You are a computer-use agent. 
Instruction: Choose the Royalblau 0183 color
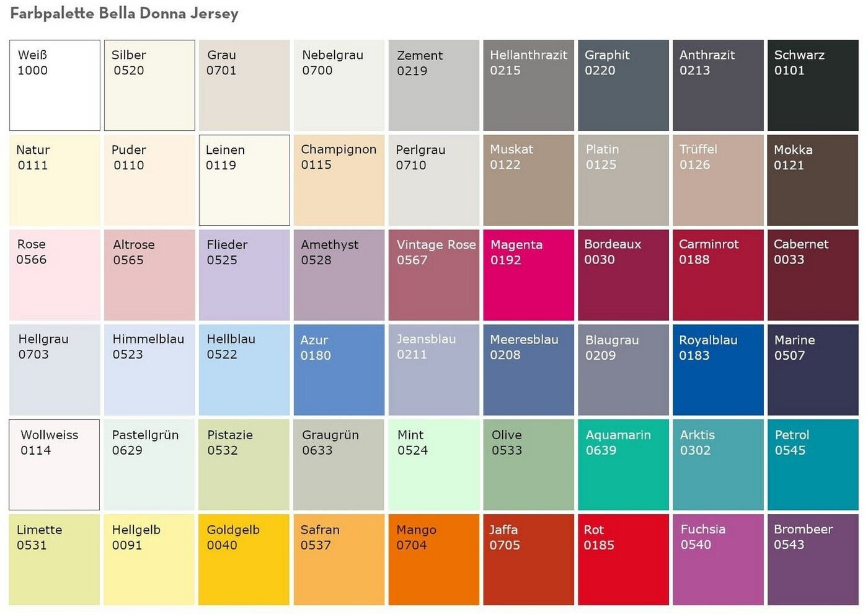coord(718,370)
